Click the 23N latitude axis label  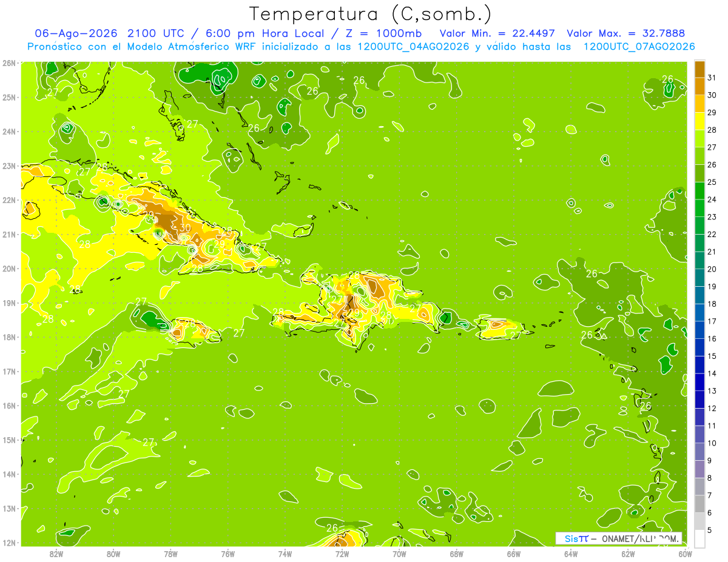pyautogui.click(x=8, y=166)
